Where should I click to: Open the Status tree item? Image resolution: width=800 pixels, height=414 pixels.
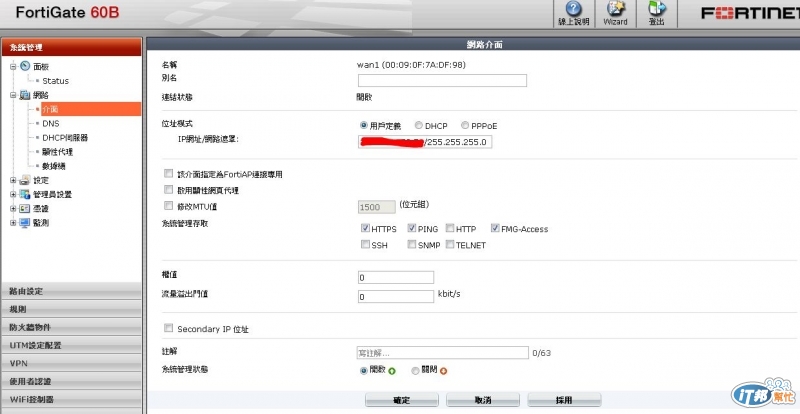(55, 81)
